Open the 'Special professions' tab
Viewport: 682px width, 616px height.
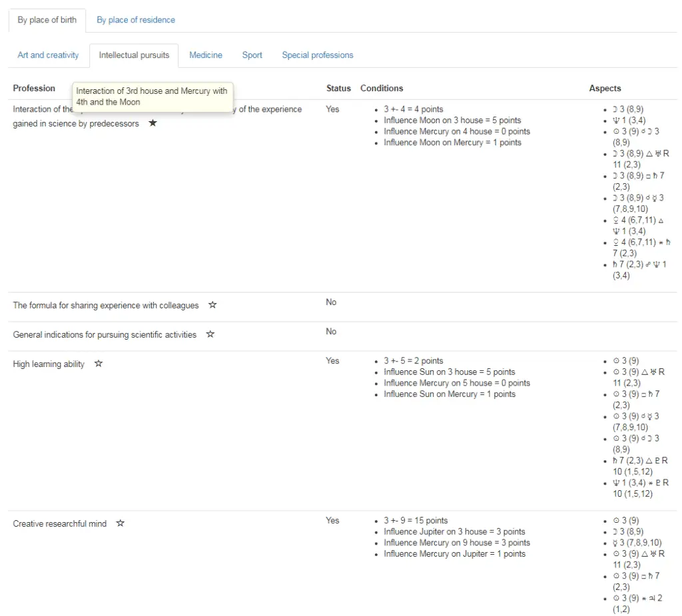click(x=318, y=55)
